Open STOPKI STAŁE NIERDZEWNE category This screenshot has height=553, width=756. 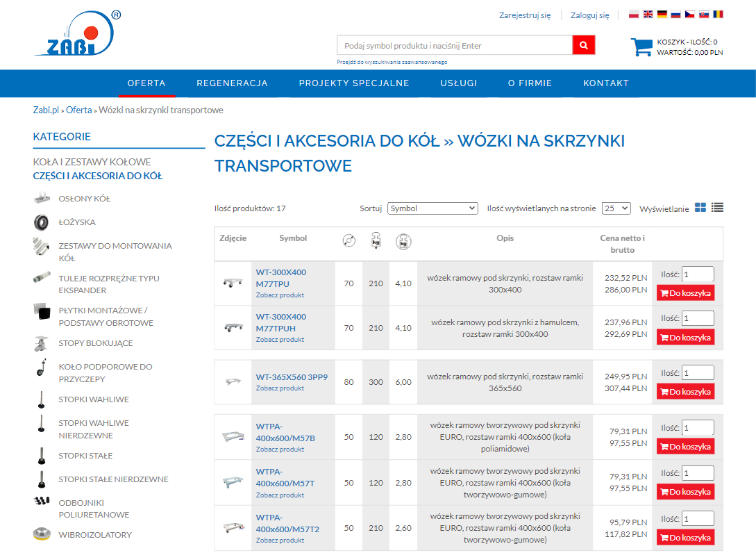pos(113,479)
